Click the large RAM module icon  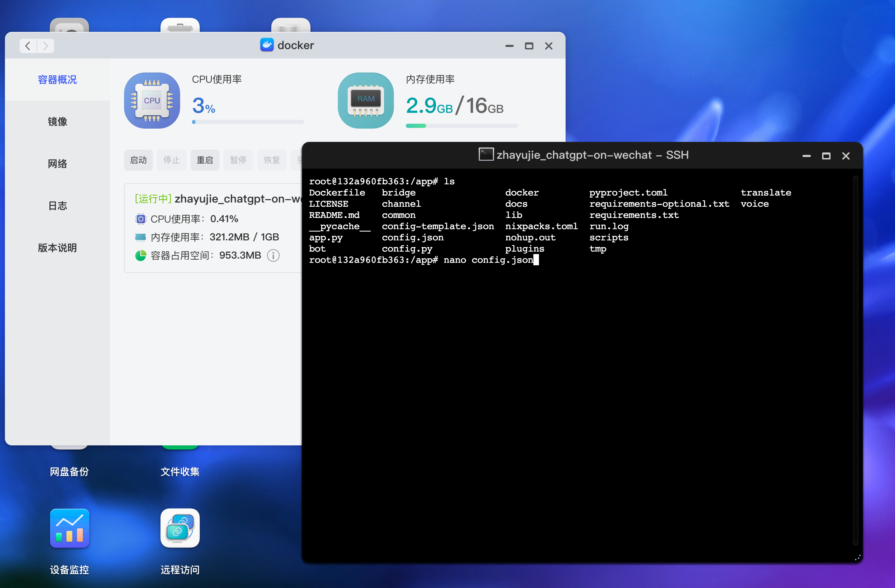[x=365, y=100]
